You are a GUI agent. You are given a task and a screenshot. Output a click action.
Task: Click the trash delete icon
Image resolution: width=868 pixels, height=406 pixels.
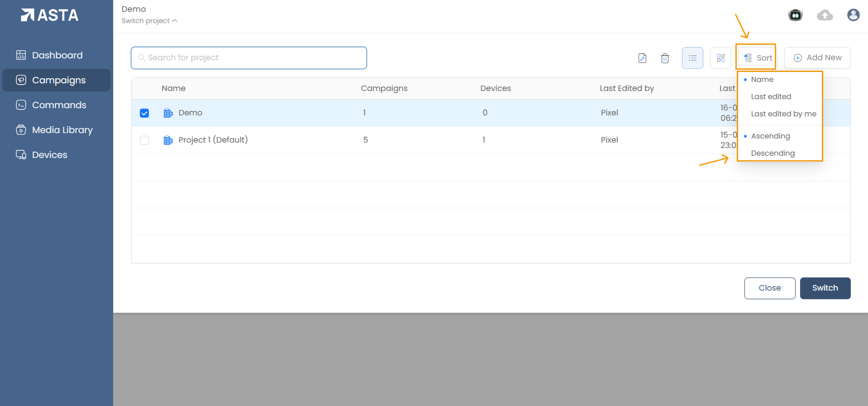coord(665,58)
